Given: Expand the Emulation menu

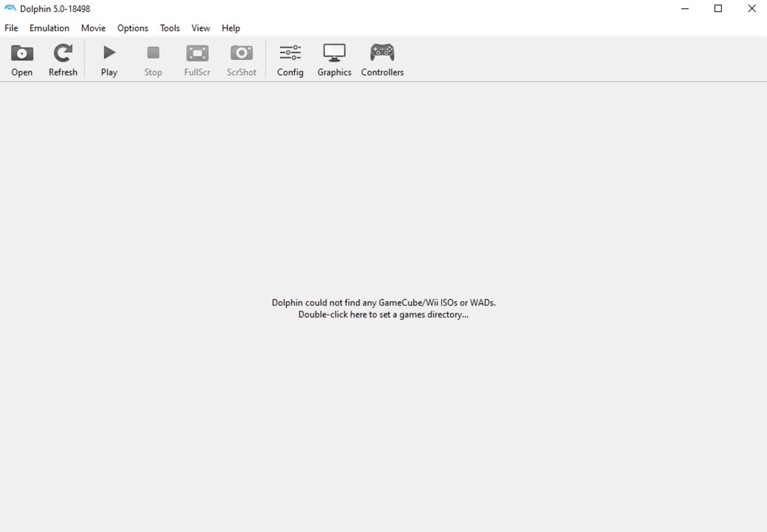Looking at the screenshot, I should tap(49, 28).
